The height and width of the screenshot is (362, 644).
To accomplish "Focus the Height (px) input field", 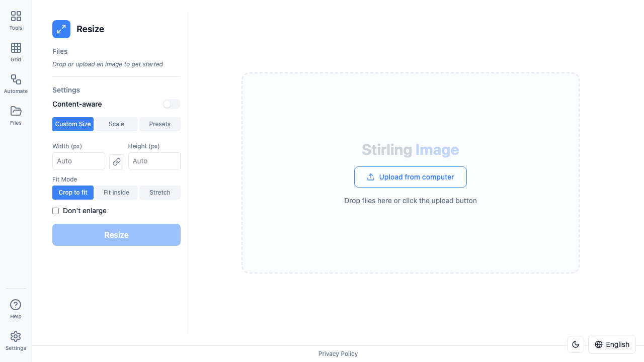I will [154, 161].
